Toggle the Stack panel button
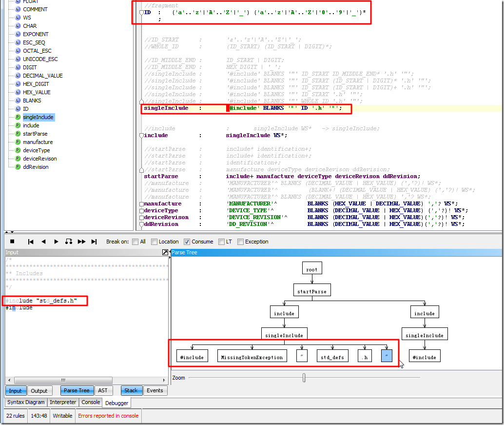Screen dimensions: 504x425 pos(131,390)
